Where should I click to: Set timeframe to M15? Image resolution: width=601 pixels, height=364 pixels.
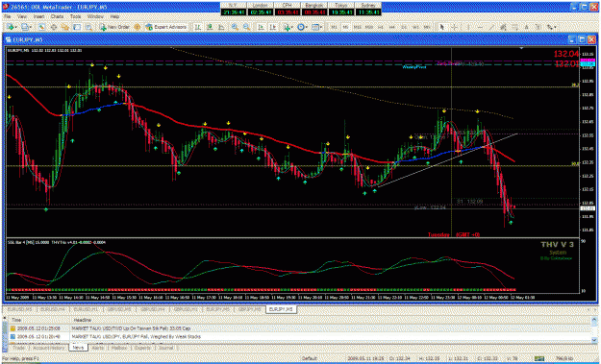pyautogui.click(x=357, y=27)
